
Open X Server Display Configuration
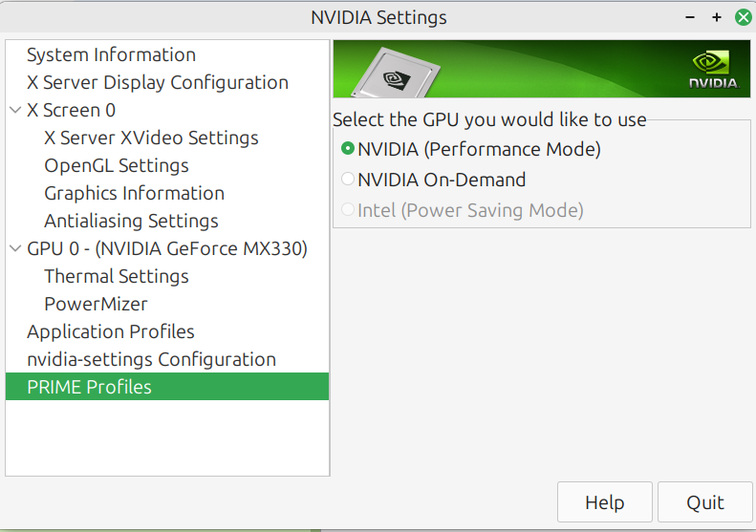157,82
